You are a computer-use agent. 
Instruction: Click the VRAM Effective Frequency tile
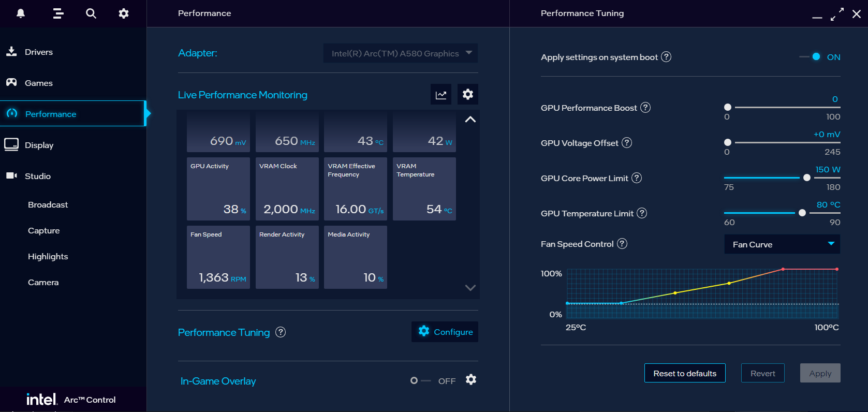coord(356,189)
